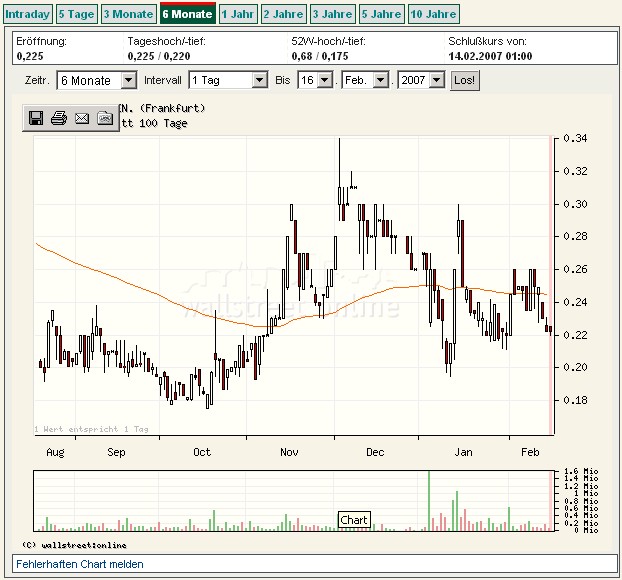The width and height of the screenshot is (622, 580).
Task: Click the Nov month axis label
Action: (289, 452)
